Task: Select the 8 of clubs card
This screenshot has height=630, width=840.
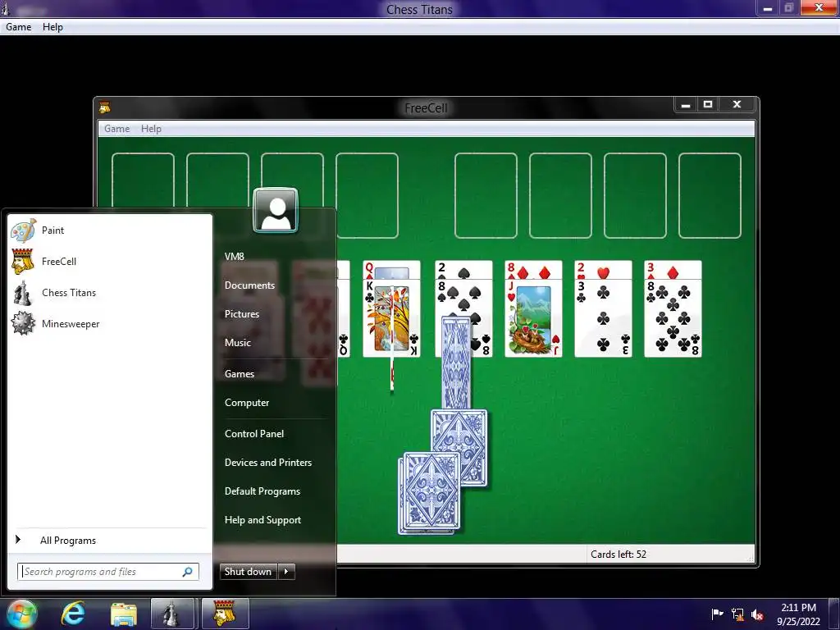Action: click(673, 318)
